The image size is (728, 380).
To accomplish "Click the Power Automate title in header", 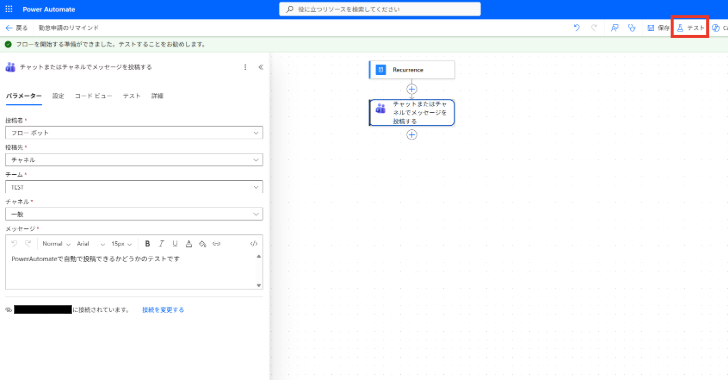I will (49, 9).
